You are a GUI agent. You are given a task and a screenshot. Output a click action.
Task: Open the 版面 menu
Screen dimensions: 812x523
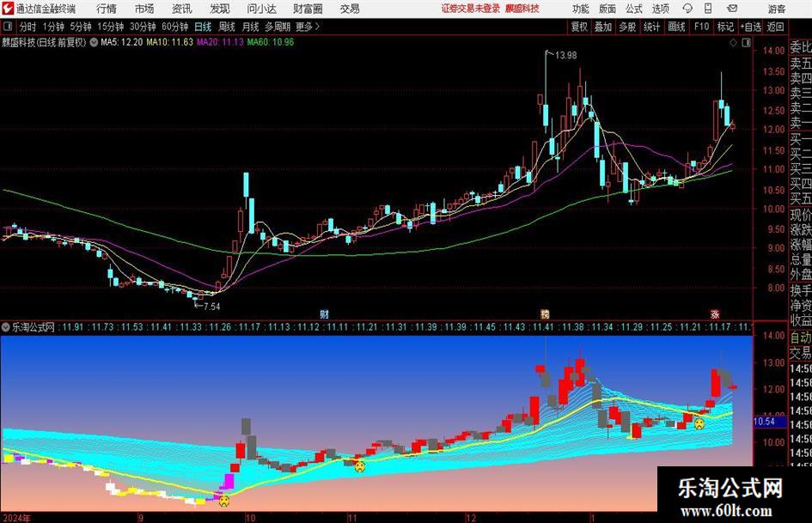tap(607, 9)
